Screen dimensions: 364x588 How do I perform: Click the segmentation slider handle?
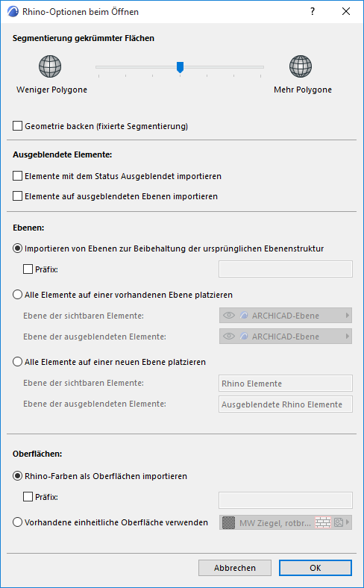180,67
